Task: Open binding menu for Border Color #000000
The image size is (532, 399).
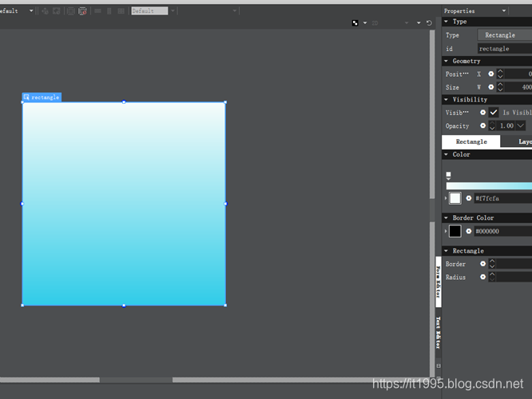Action: click(x=469, y=231)
